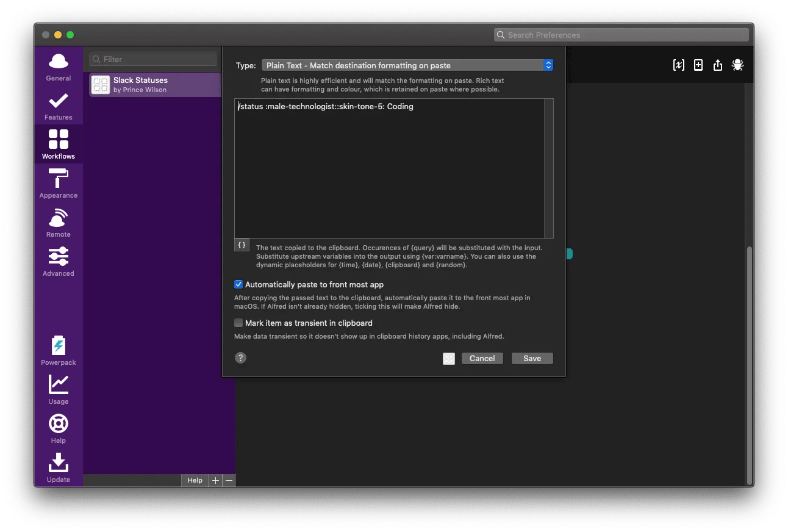Add a new workflow with plus button
The width and height of the screenshot is (788, 532).
[215, 480]
